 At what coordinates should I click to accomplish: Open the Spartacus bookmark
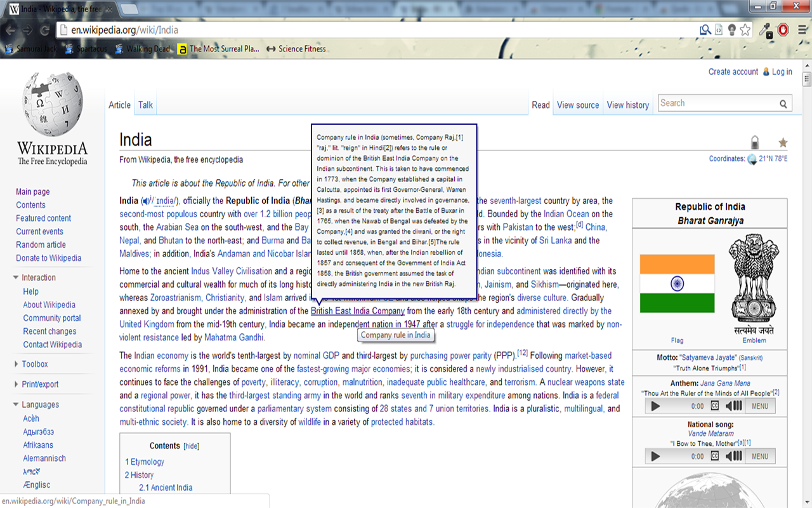point(86,49)
